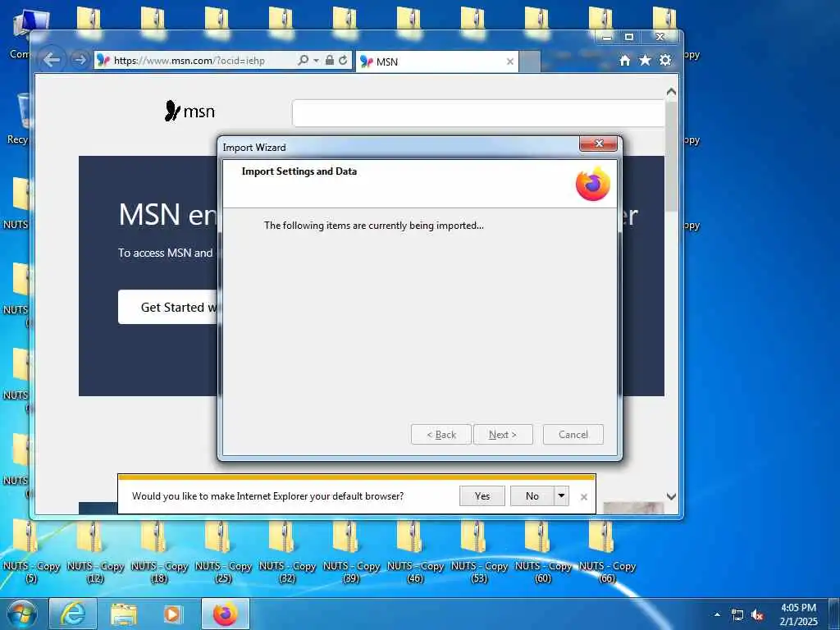The image size is (840, 630).
Task: Expand the address bar autocomplete dropdown arrow
Action: click(x=316, y=61)
